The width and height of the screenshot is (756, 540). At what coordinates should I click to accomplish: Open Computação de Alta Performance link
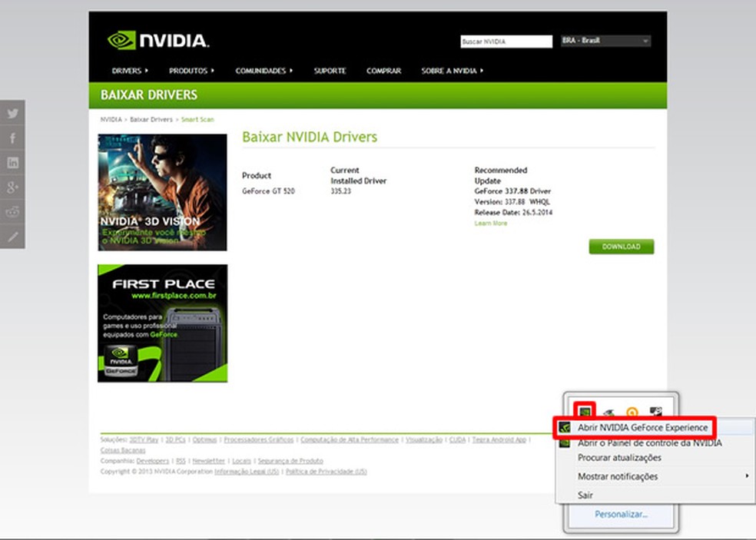click(350, 439)
